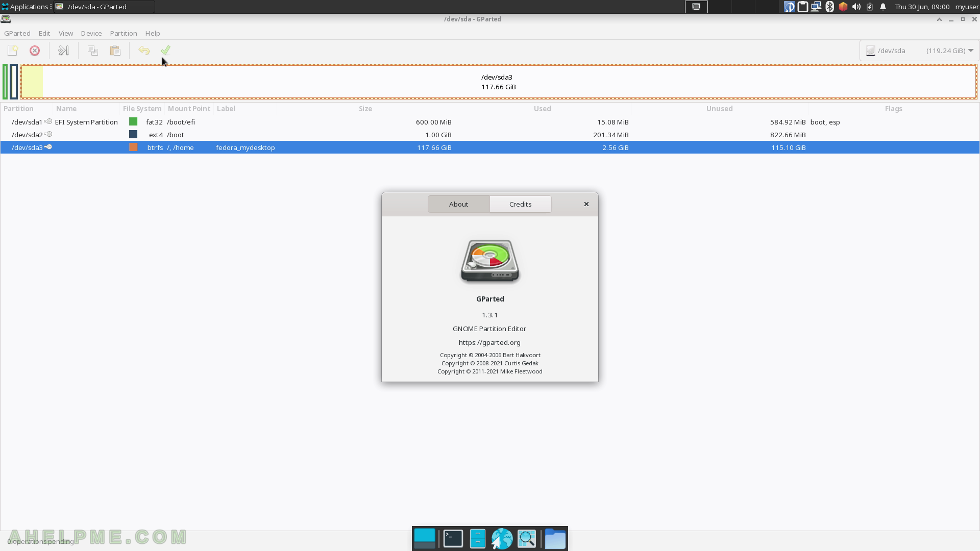This screenshot has width=980, height=551.
Task: Click the GParted disk logo in About dialog
Action: click(490, 261)
